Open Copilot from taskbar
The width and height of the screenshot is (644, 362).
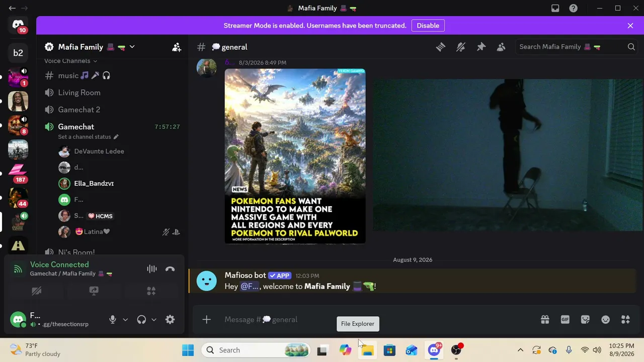click(x=345, y=350)
